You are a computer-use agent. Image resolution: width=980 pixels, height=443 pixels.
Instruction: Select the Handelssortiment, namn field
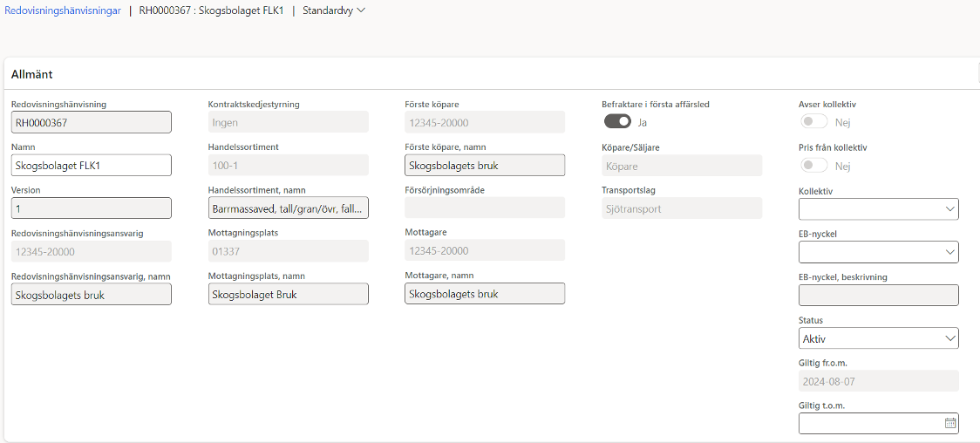click(288, 208)
